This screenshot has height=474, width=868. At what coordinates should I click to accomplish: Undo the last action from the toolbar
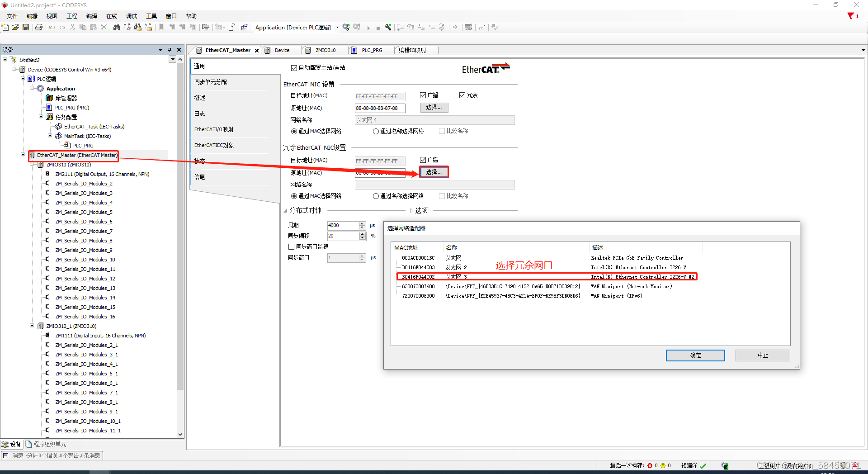click(x=52, y=27)
